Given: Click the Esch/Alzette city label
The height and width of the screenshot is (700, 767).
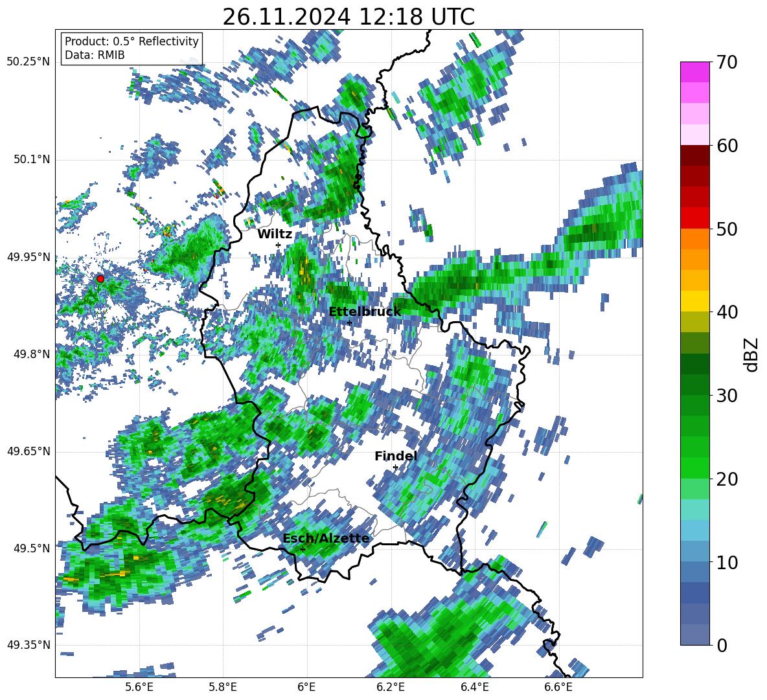Looking at the screenshot, I should point(326,538).
